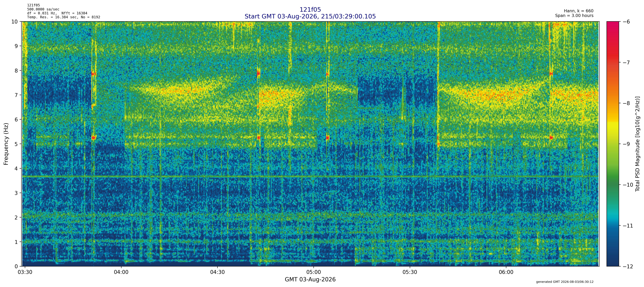This screenshot has height=287, width=644.
Task: Select the time axis tick label "04:00"
Action: click(121, 272)
